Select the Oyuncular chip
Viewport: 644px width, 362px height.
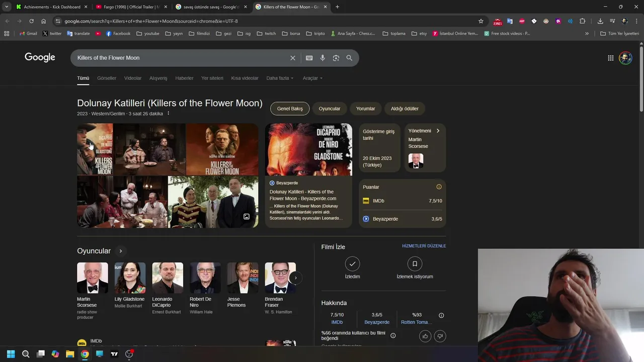[x=330, y=109]
